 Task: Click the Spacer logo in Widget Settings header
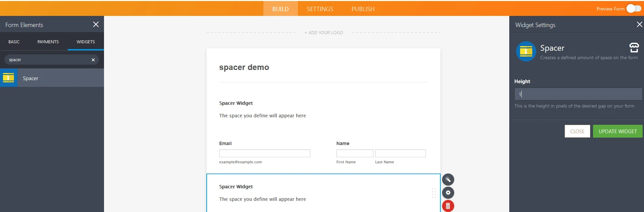[526, 51]
